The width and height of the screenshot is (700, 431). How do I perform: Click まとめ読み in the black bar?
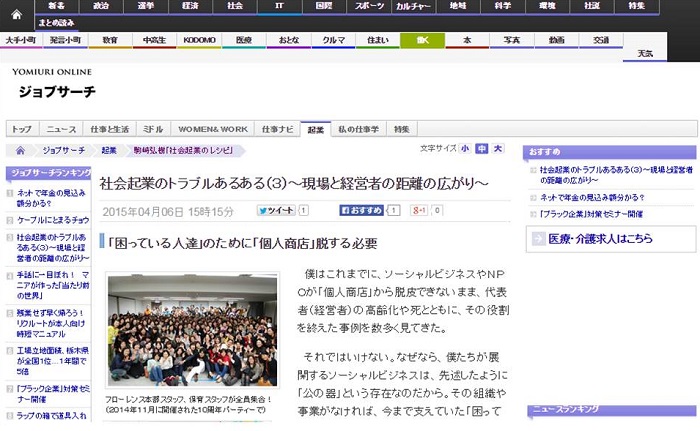(56, 23)
